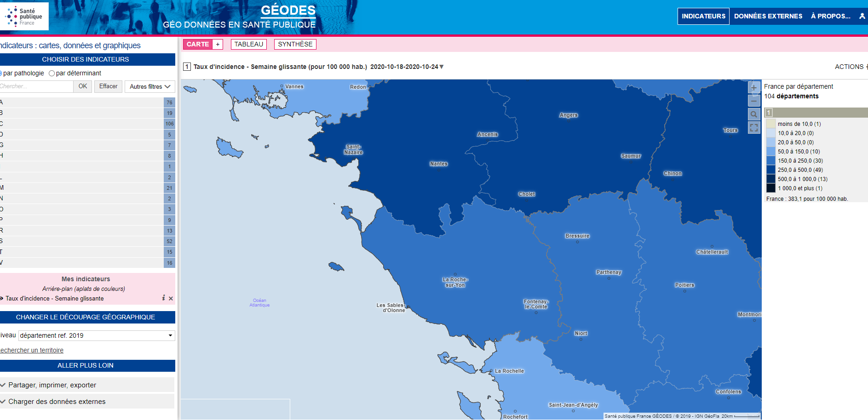Click Niort label on the map
The image size is (868, 420).
pos(581,334)
